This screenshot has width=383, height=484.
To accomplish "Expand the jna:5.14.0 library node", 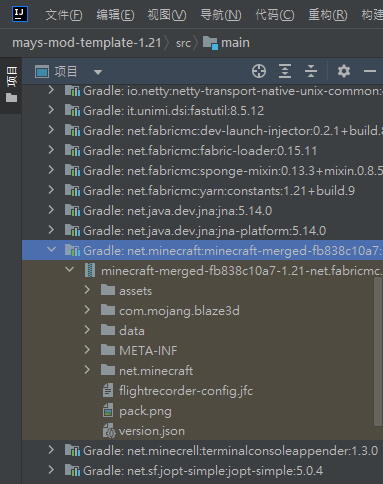I will pos(51,210).
